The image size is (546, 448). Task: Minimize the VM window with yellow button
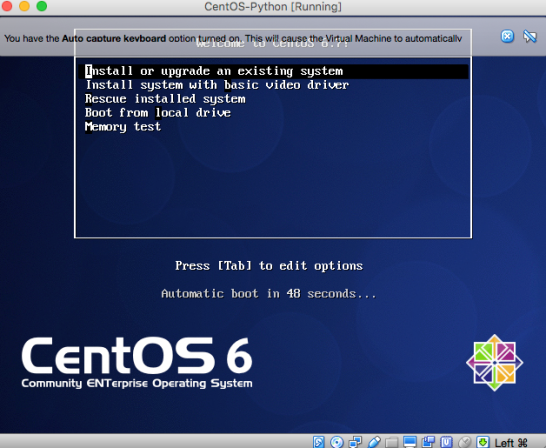(x=24, y=6)
